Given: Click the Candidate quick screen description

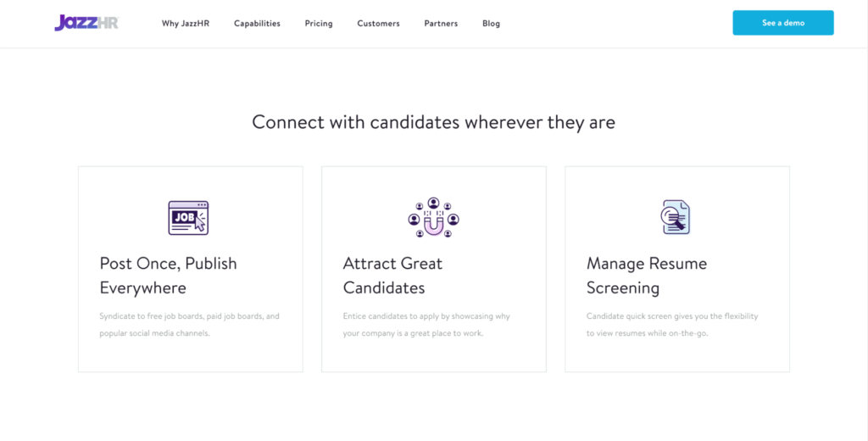Looking at the screenshot, I should coord(672,325).
